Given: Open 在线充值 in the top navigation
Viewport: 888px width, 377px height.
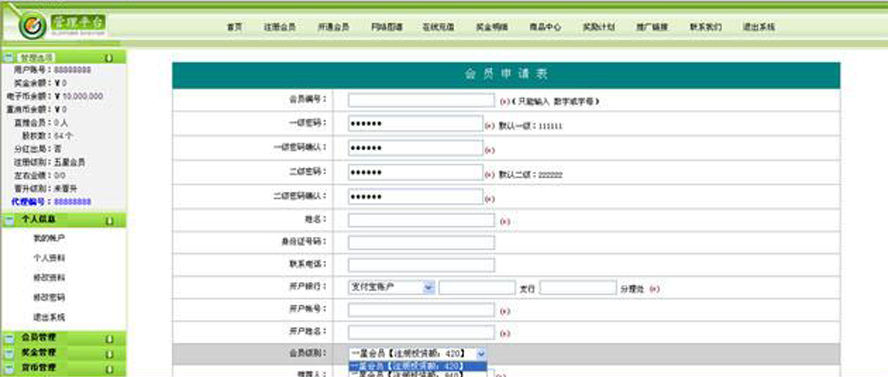Looking at the screenshot, I should [438, 27].
